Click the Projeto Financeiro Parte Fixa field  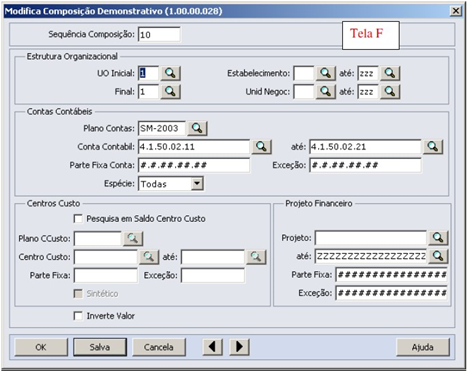(391, 275)
